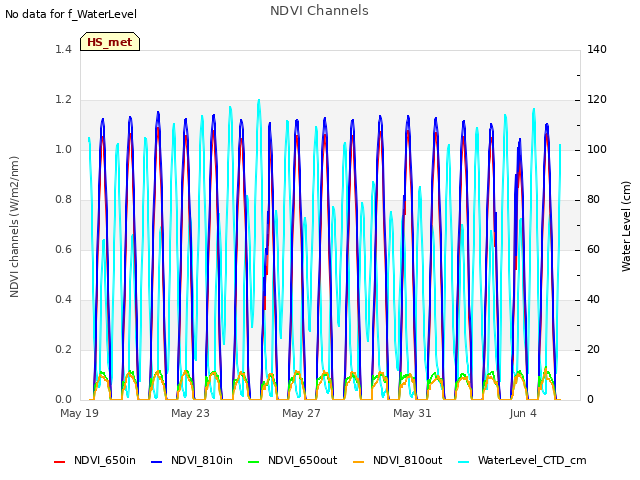Click the May 23 x-axis date label
The width and height of the screenshot is (640, 480).
[x=190, y=413]
